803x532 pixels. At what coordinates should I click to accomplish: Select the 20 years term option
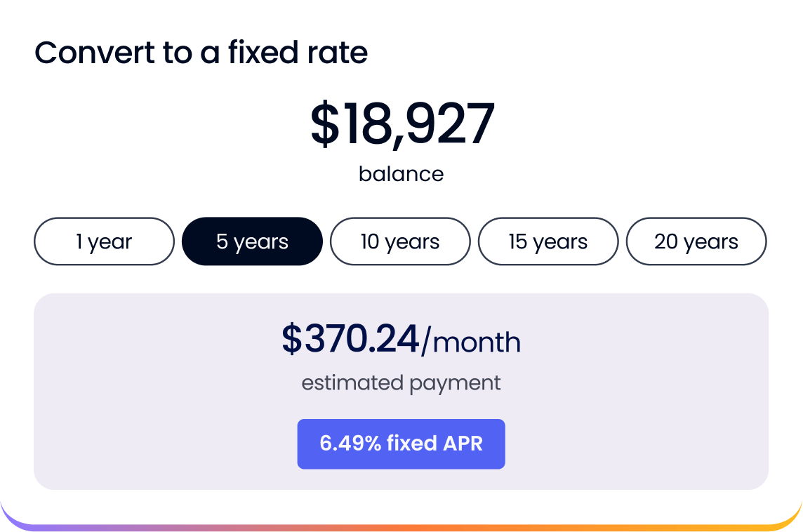tap(696, 241)
